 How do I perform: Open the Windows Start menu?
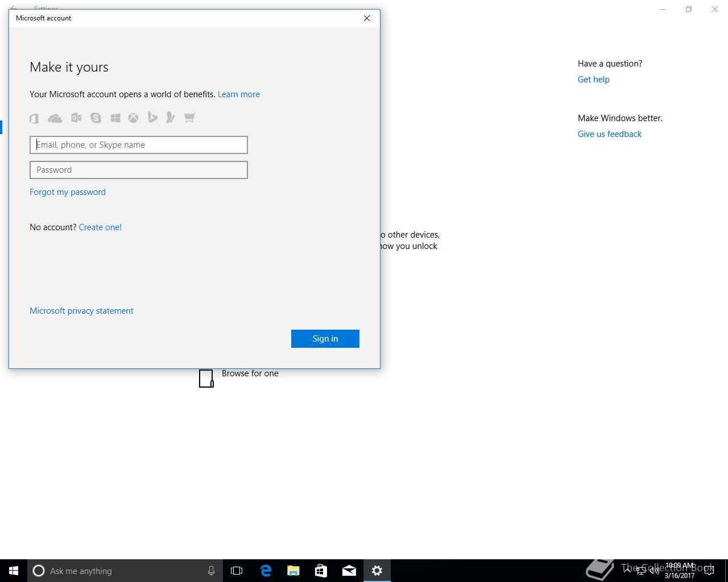coord(14,571)
